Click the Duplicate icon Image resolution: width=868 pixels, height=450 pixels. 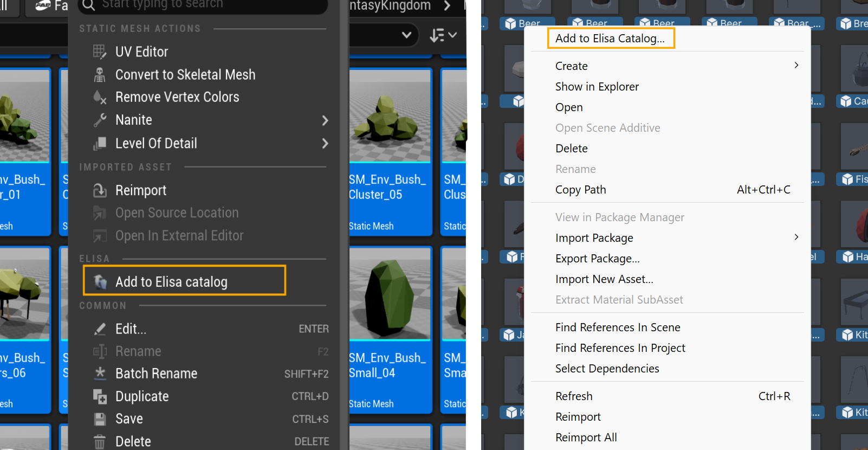(x=100, y=396)
